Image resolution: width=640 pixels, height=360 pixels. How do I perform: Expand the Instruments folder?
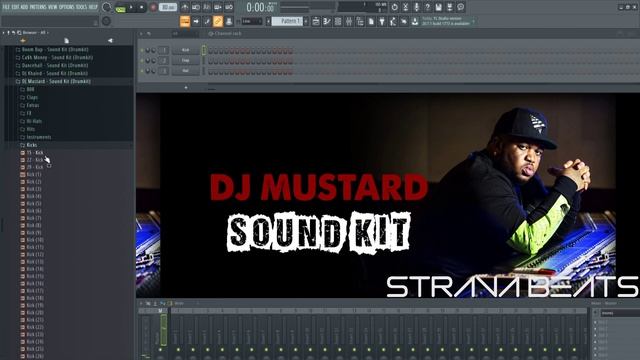36,137
